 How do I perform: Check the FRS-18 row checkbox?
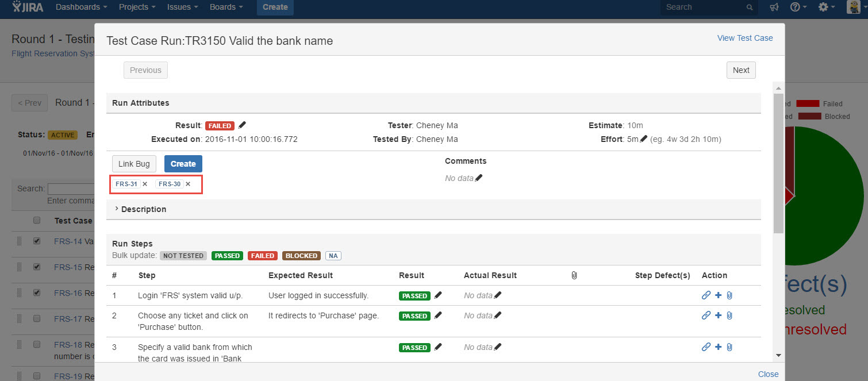tap(37, 344)
